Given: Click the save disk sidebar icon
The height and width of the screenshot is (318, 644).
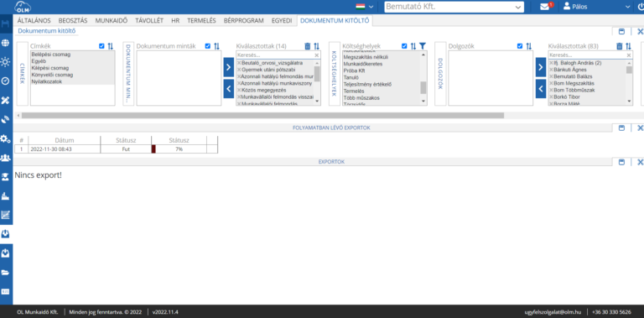Looking at the screenshot, I should 5,23.
